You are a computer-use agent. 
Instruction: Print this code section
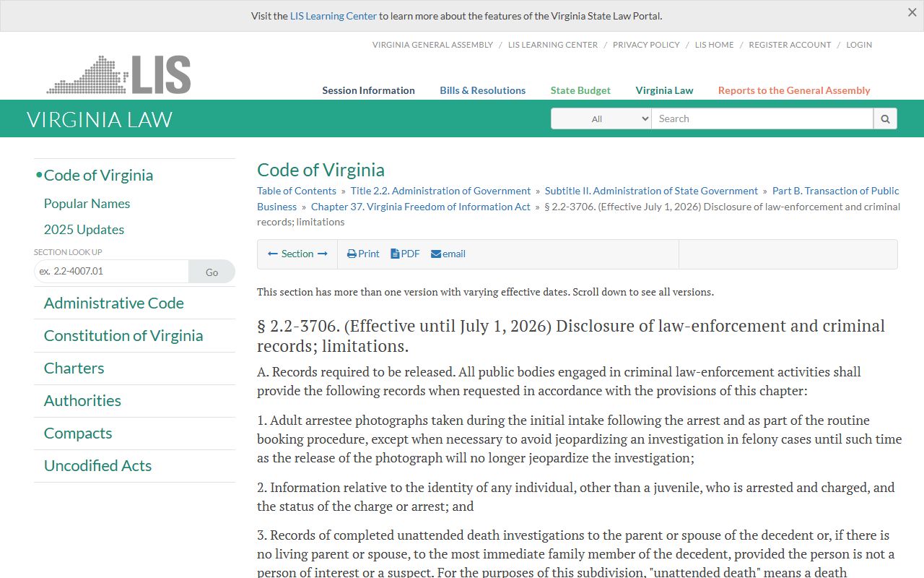tap(363, 254)
